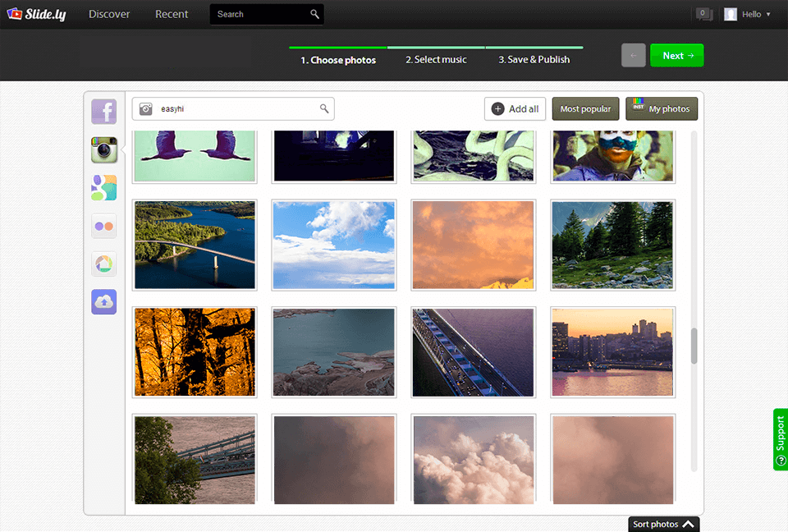Open the Support panel
Viewport: 788px width, 532px height.
pos(780,440)
